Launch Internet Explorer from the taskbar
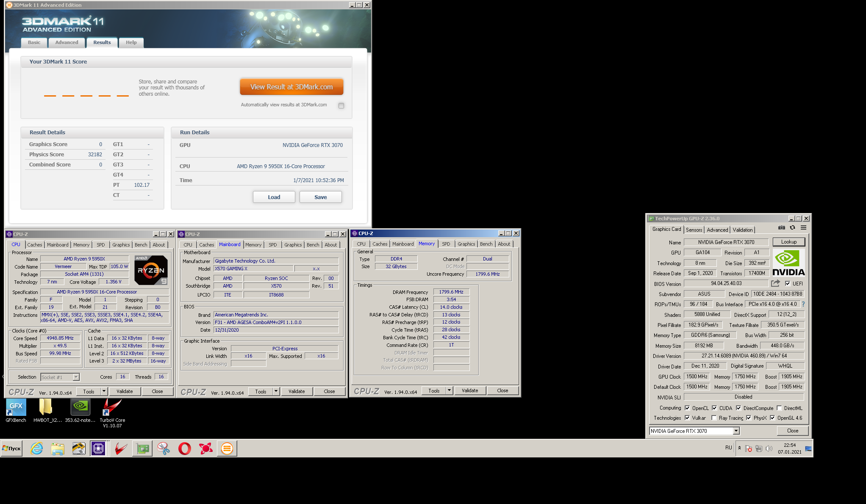Screen dimensions: 866x504 point(37,449)
